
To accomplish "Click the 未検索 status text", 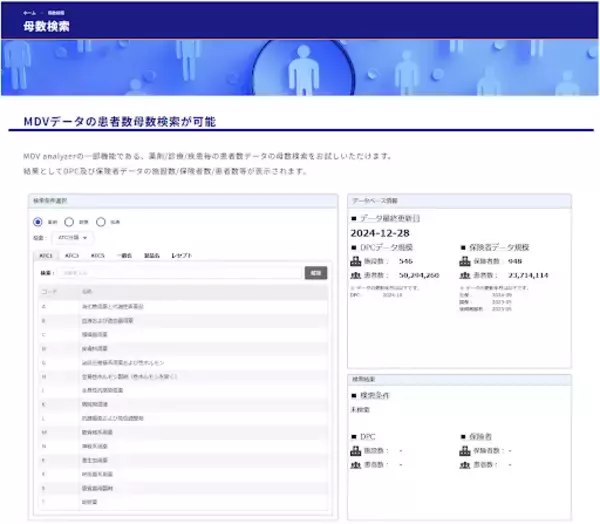I will point(360,410).
